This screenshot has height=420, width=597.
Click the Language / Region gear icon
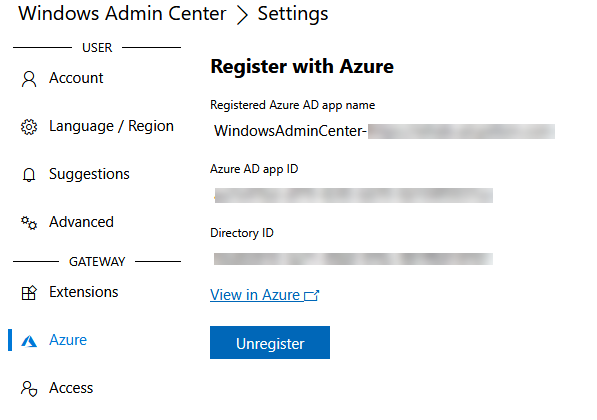click(29, 127)
